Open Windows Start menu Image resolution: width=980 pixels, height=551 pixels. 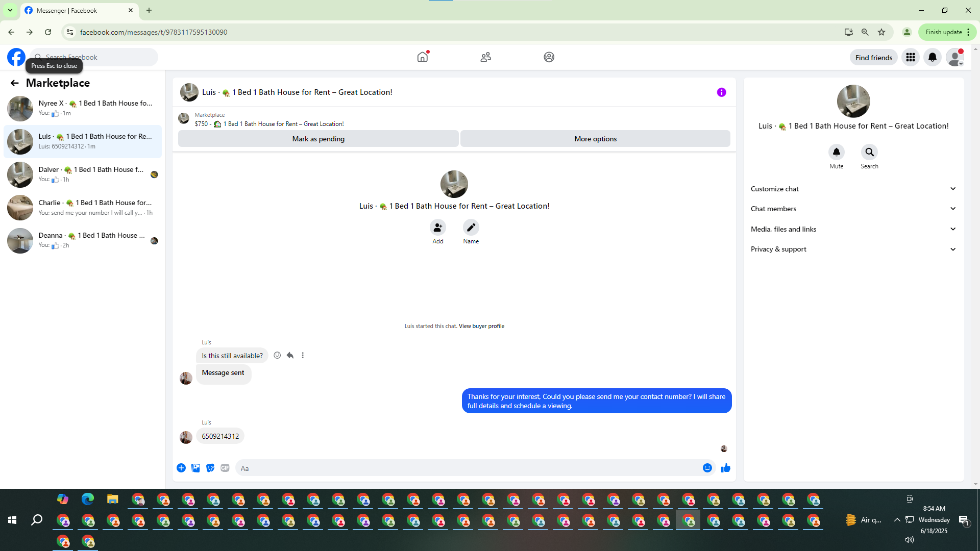tap(12, 520)
